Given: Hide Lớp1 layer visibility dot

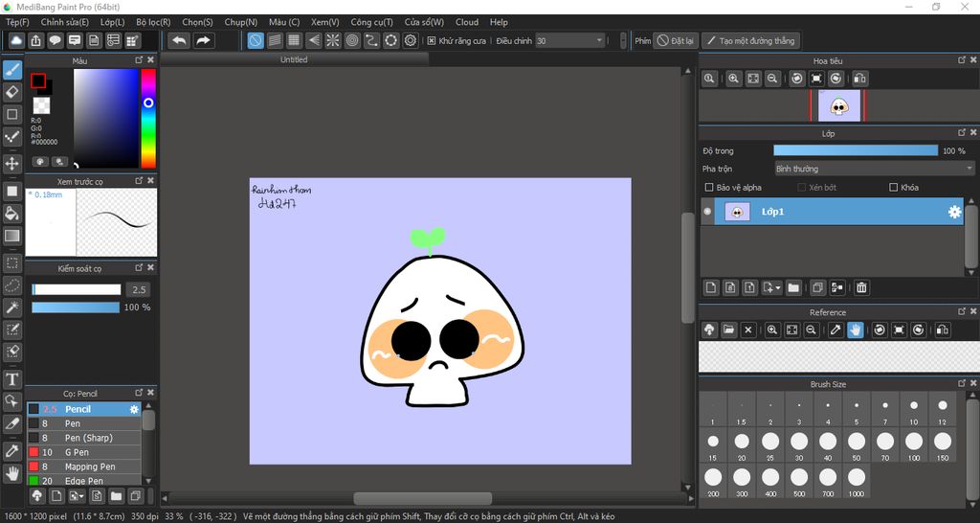Looking at the screenshot, I should click(707, 212).
